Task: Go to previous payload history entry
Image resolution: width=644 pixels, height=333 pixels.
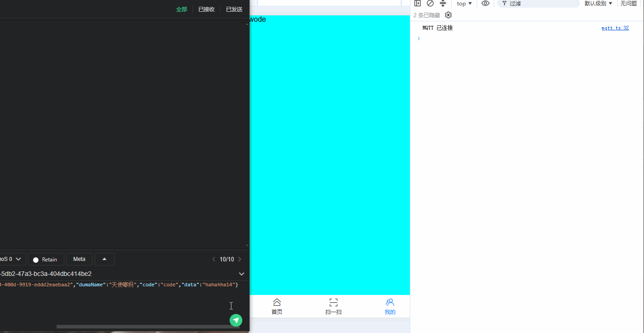Action: (x=214, y=259)
